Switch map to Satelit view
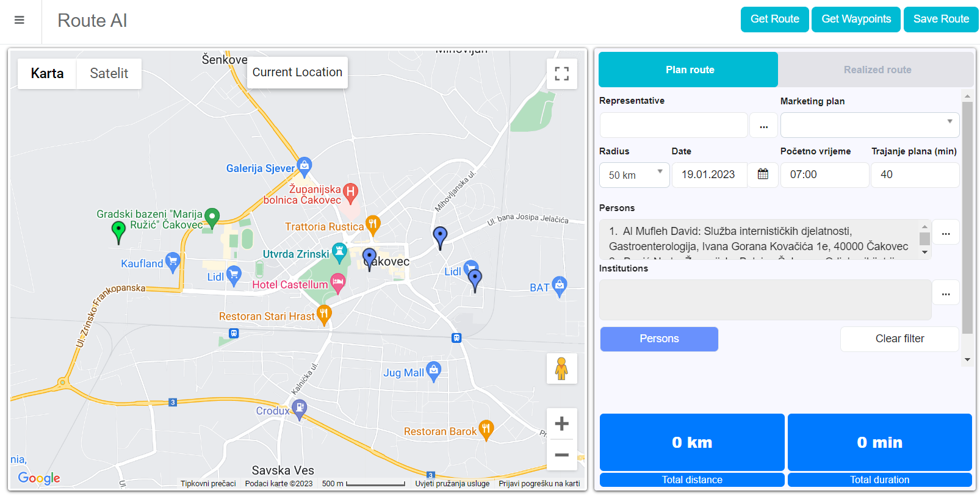This screenshot has width=980, height=496. pos(109,74)
